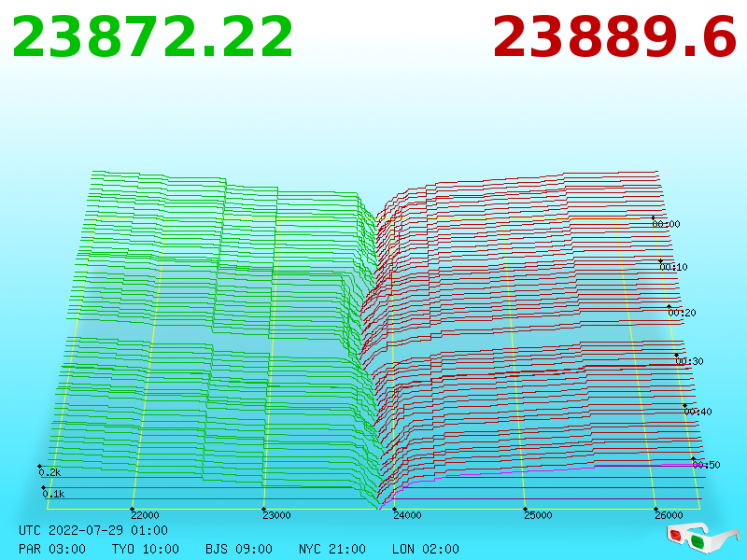Screen dimensions: 747x560
Task: Click the 00:50 time axis marker
Action: [x=707, y=464]
